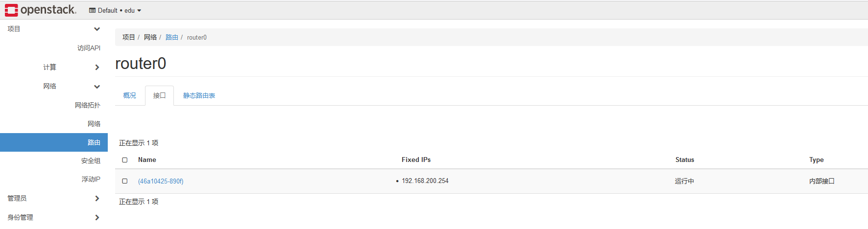
Task: Open 安全组 in the sidebar
Action: pos(91,160)
